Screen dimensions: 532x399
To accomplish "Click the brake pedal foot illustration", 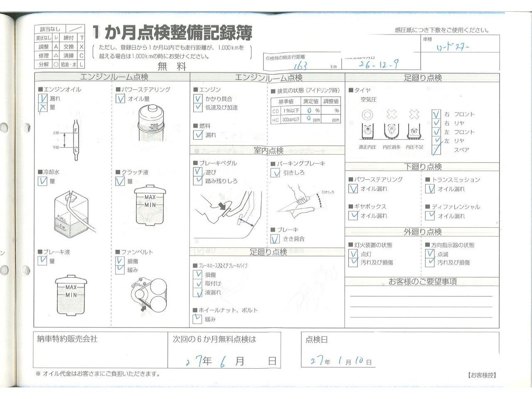I will 222,211.
